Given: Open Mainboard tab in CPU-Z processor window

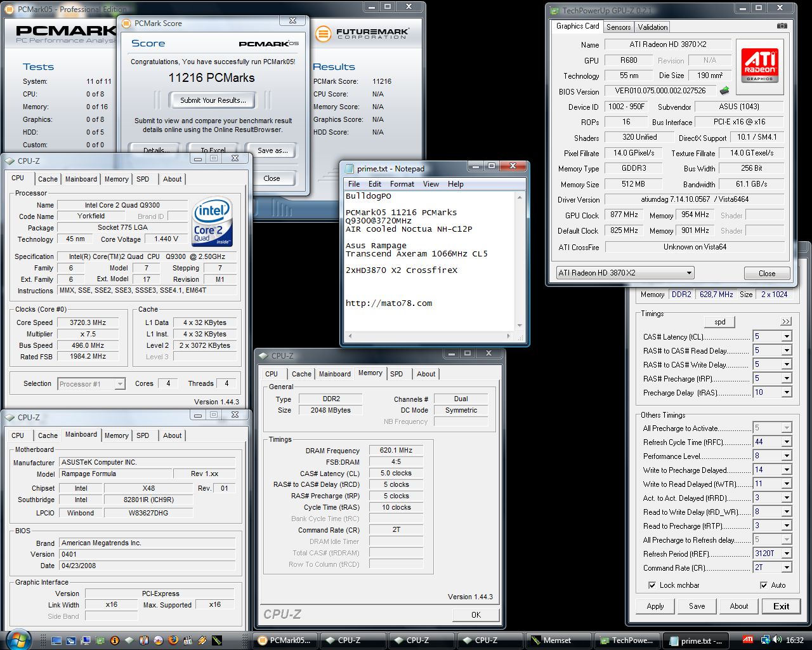Looking at the screenshot, I should [x=81, y=179].
